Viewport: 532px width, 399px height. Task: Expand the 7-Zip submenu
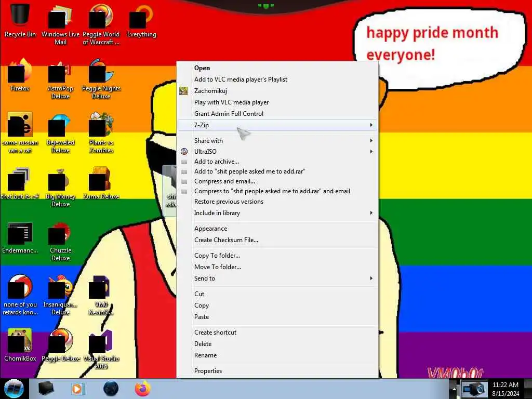tap(277, 125)
